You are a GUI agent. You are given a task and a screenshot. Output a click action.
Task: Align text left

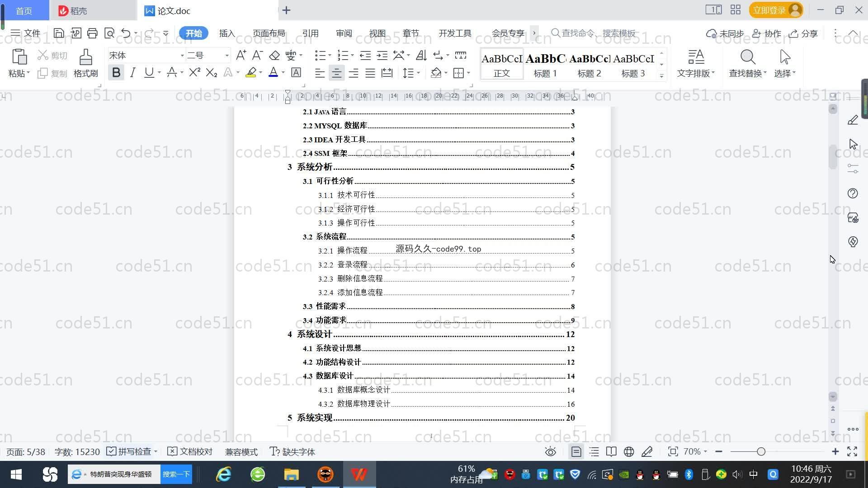click(320, 73)
